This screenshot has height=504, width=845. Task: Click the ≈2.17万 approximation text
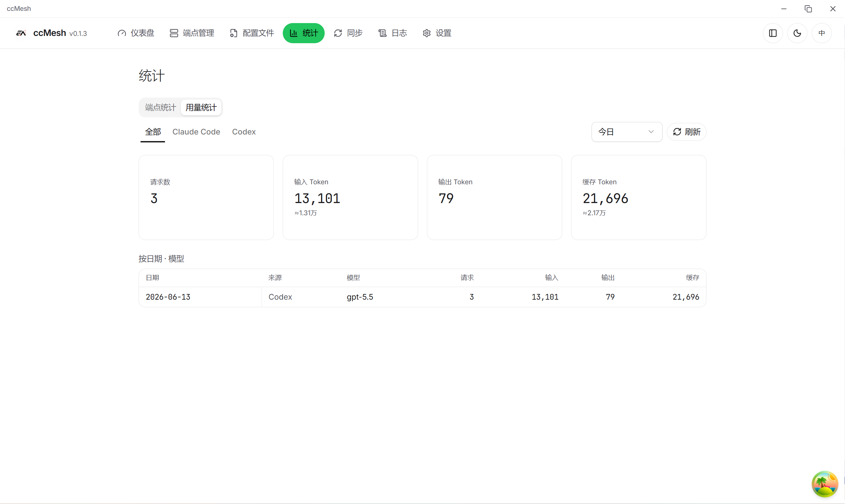point(594,213)
